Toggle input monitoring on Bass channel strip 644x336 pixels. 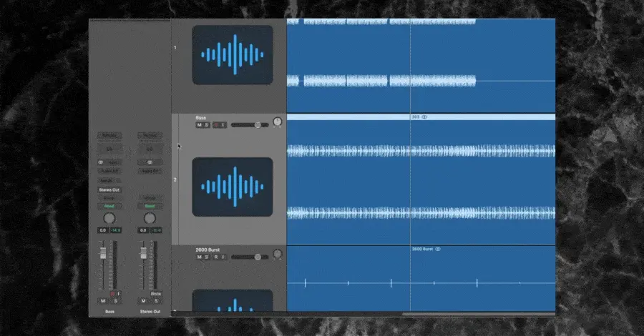[x=118, y=294]
